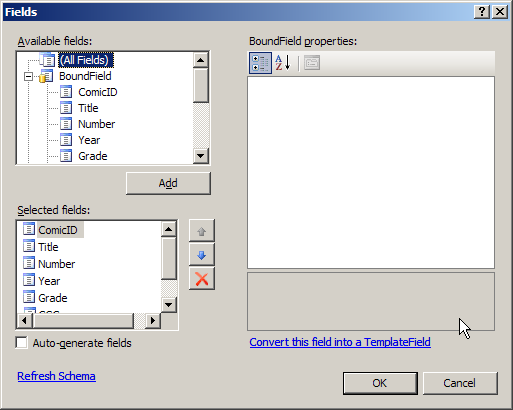Move the selected field up with the arrow
The image size is (513, 410).
(201, 231)
